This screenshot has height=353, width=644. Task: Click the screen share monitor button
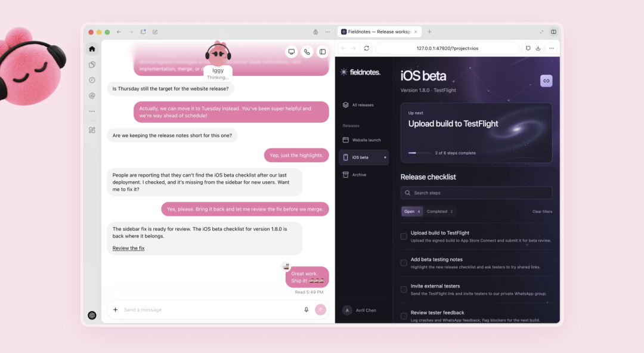[291, 52]
